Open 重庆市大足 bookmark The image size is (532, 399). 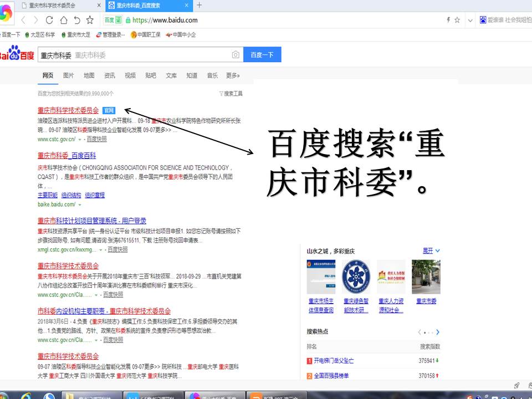76,34
